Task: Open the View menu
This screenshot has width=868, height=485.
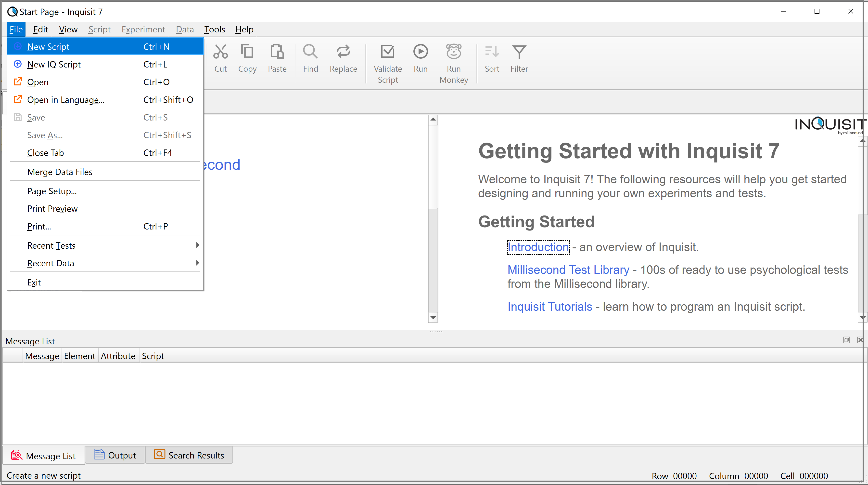Action: coord(68,29)
